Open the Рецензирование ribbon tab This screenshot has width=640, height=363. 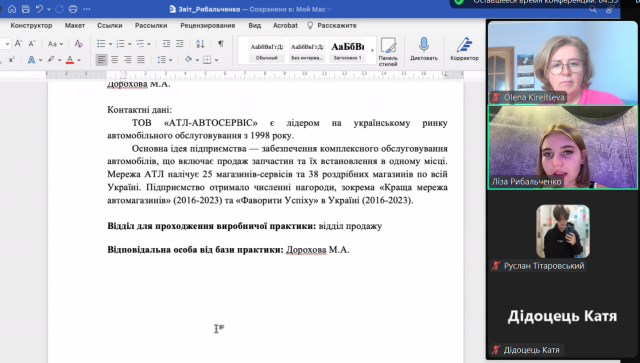(x=208, y=25)
